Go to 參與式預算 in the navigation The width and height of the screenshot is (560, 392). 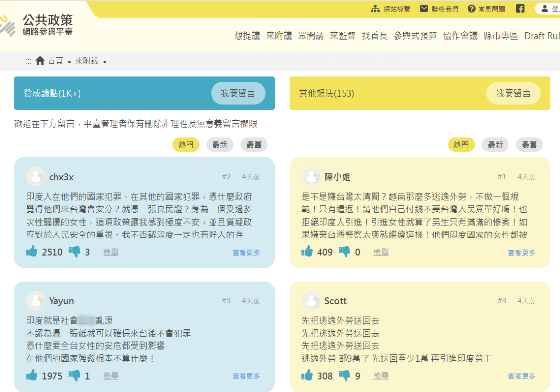point(415,36)
